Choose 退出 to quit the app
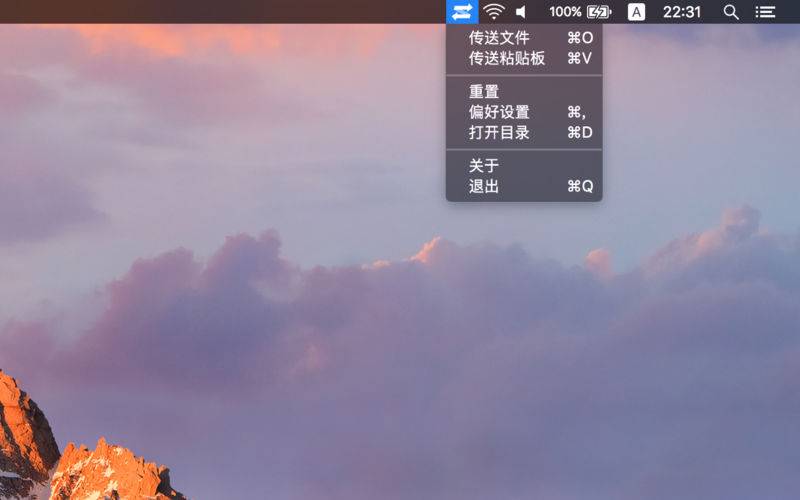This screenshot has height=500, width=800. pyautogui.click(x=524, y=186)
